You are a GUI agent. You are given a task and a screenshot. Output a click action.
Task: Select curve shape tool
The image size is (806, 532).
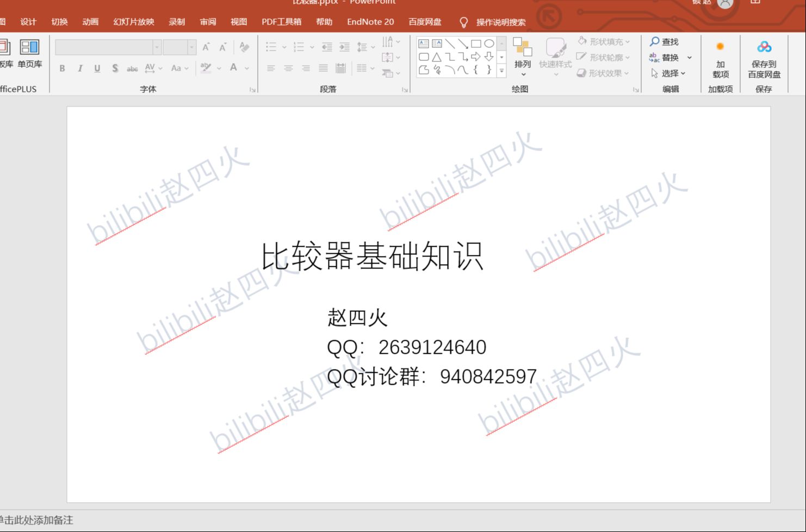(463, 70)
